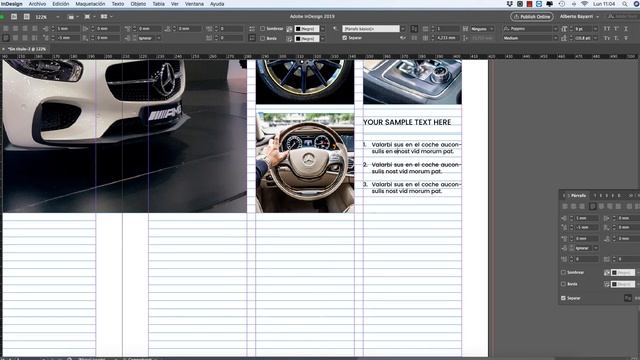Open the Archivo menu
The height and width of the screenshot is (360, 640).
tap(37, 4)
